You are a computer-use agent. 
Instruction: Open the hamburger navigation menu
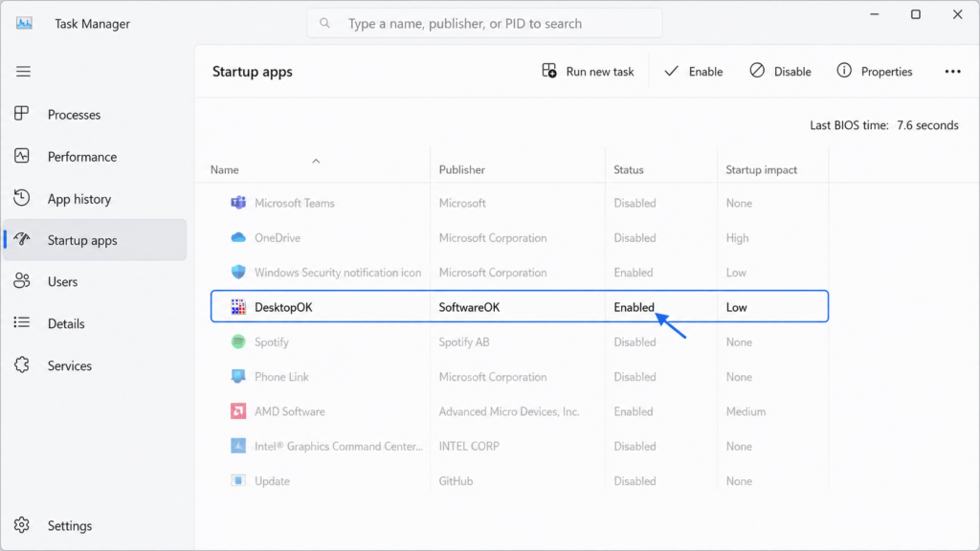23,71
